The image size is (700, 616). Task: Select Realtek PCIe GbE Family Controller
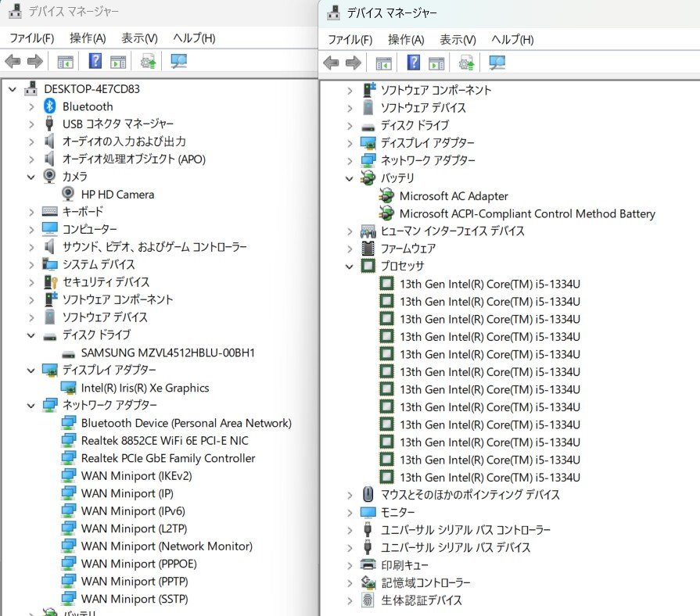(x=168, y=458)
